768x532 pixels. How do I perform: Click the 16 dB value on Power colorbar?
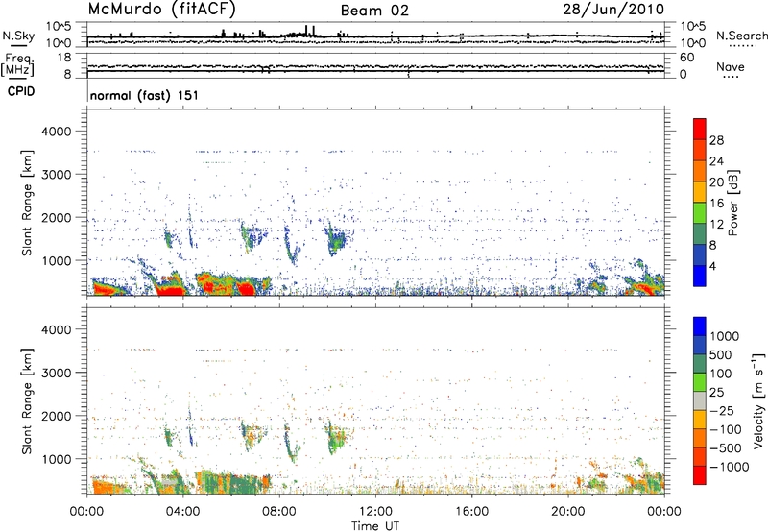coord(716,203)
